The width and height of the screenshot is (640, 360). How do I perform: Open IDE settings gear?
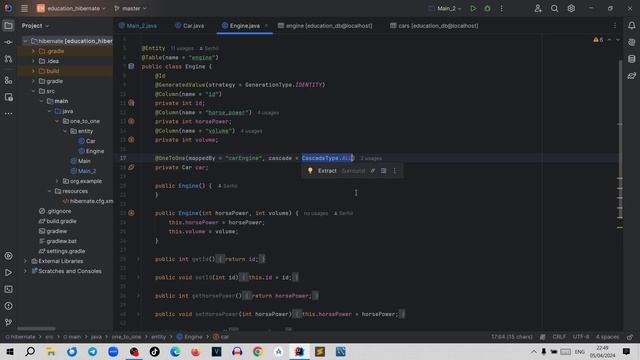click(x=571, y=8)
